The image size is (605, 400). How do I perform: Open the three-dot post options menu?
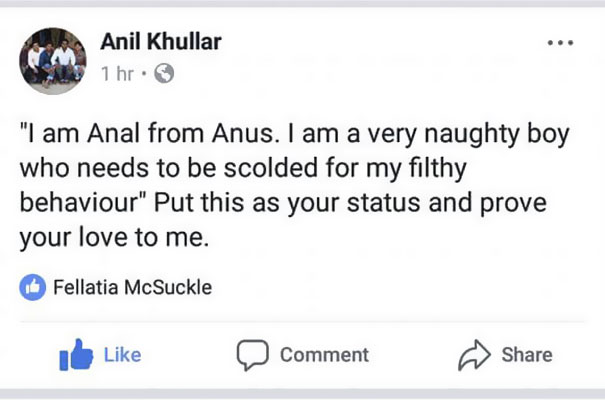[x=559, y=43]
